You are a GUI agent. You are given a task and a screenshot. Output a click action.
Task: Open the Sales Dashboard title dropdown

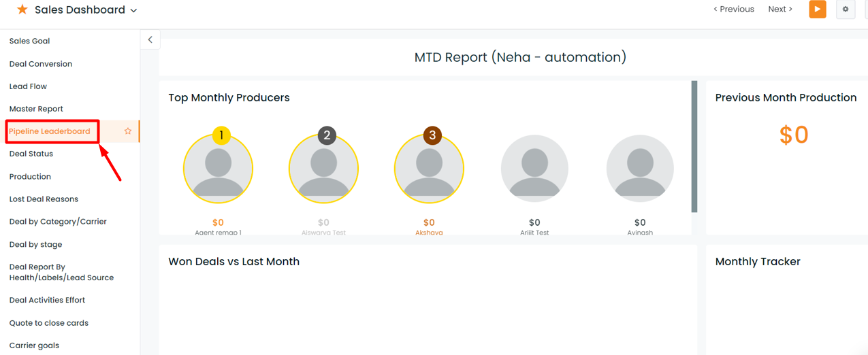point(133,10)
